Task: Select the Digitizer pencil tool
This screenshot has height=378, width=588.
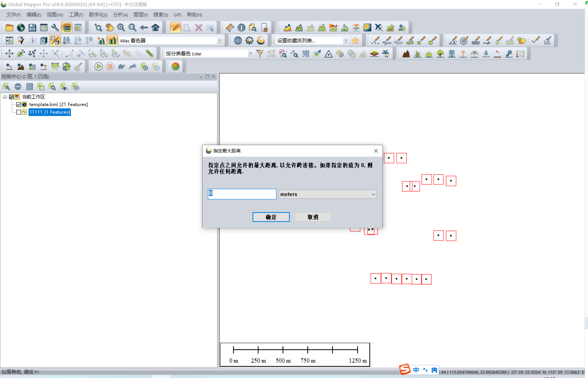Action: (175, 28)
